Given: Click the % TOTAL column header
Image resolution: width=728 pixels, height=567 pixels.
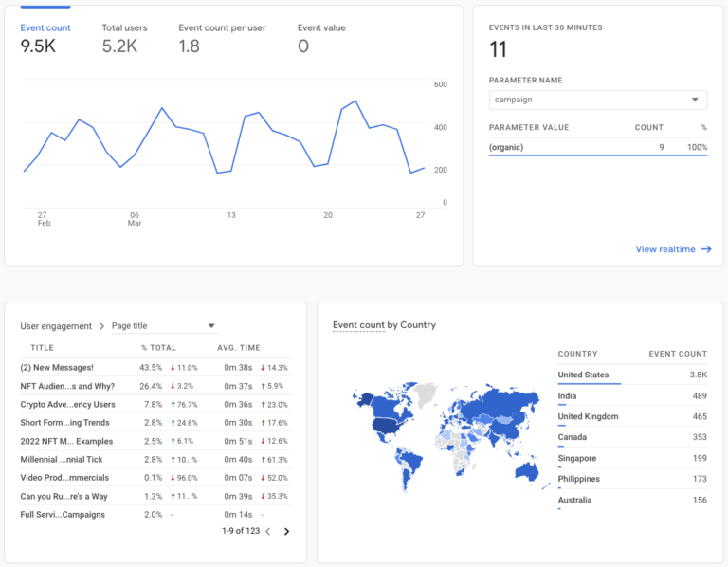Looking at the screenshot, I should pos(158,348).
